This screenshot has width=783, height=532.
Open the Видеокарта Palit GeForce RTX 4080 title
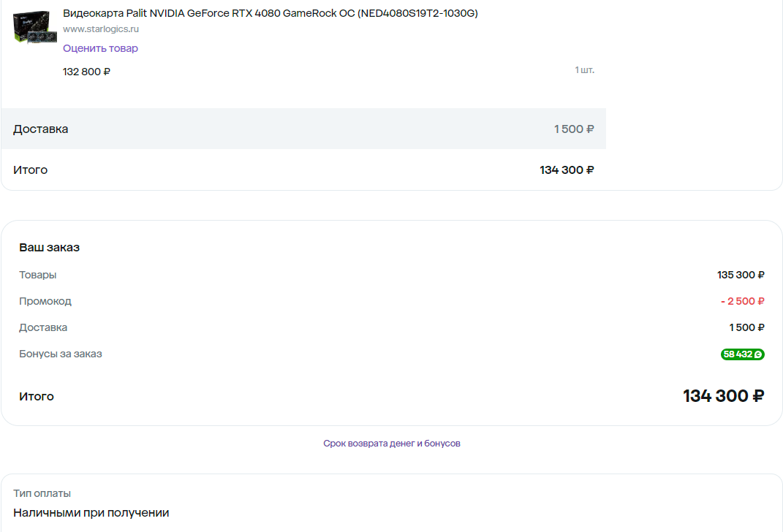click(271, 13)
